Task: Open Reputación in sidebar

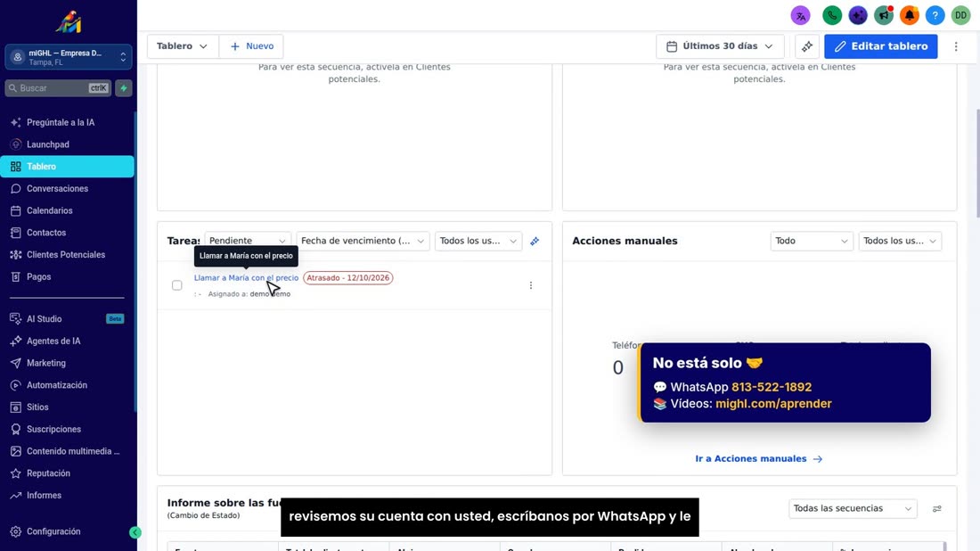Action: pyautogui.click(x=67, y=473)
